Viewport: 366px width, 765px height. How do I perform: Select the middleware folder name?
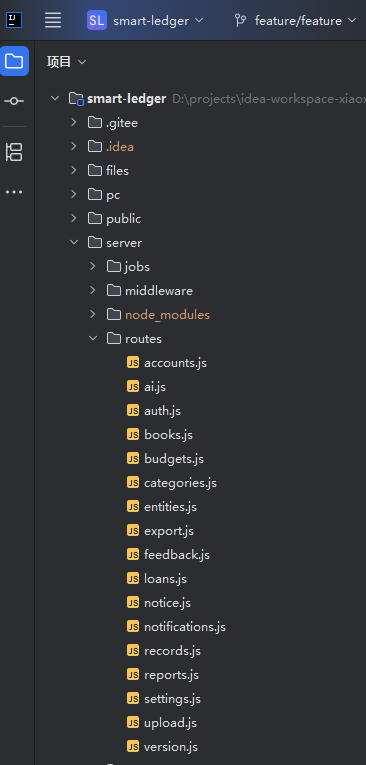click(159, 291)
